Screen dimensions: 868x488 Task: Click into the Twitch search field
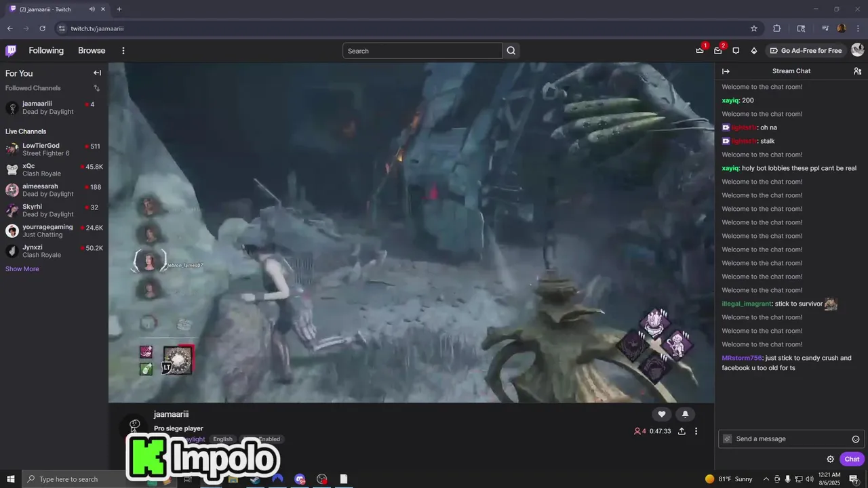[422, 51]
